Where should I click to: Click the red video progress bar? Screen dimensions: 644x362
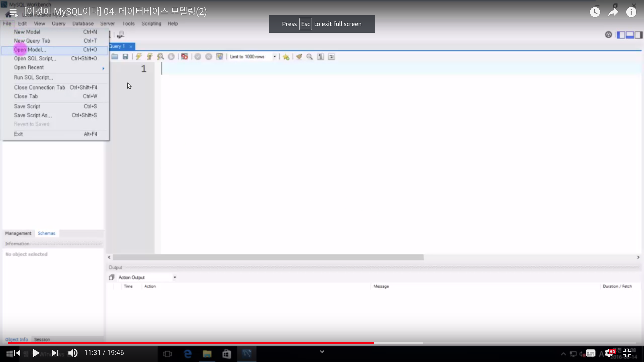pyautogui.click(x=191, y=343)
